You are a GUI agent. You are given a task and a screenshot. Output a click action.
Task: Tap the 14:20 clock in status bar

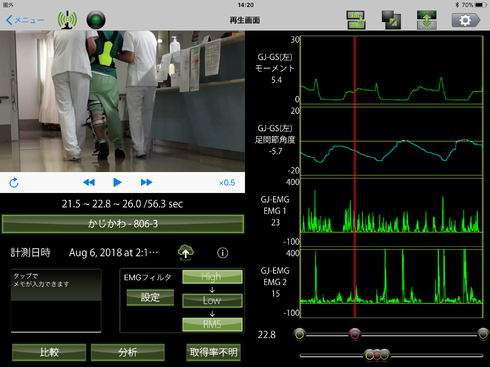[246, 5]
